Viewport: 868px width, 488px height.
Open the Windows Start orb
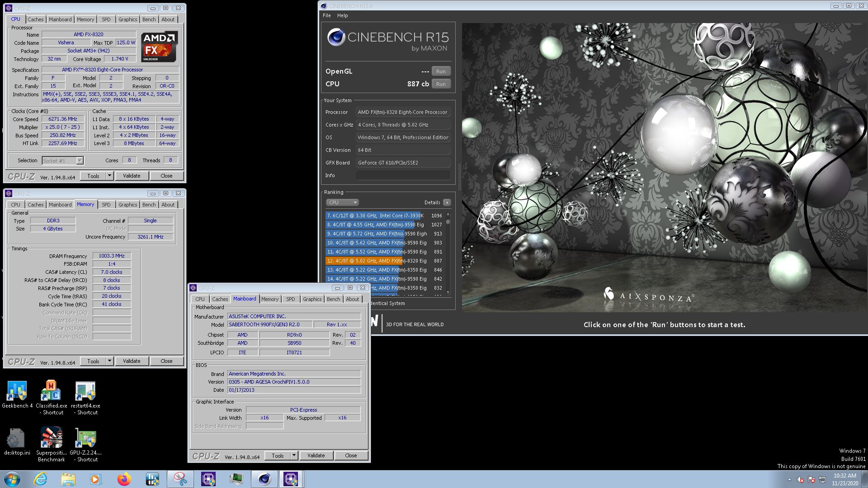click(12, 479)
